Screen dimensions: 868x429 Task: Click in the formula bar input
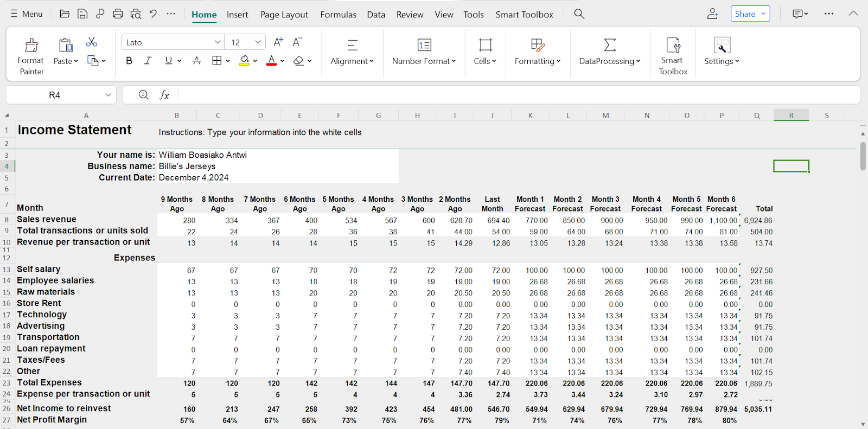(518, 95)
